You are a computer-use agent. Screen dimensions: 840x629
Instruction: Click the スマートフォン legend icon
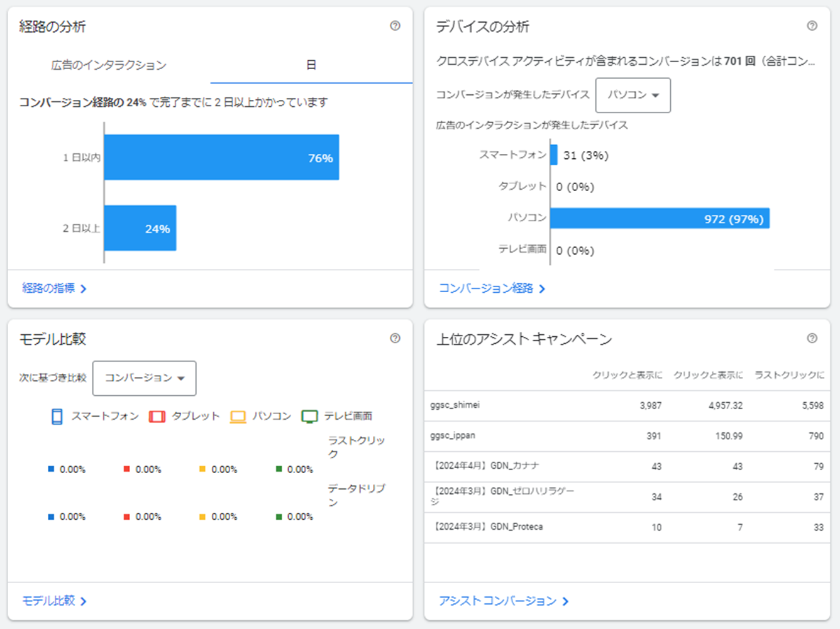(57, 416)
